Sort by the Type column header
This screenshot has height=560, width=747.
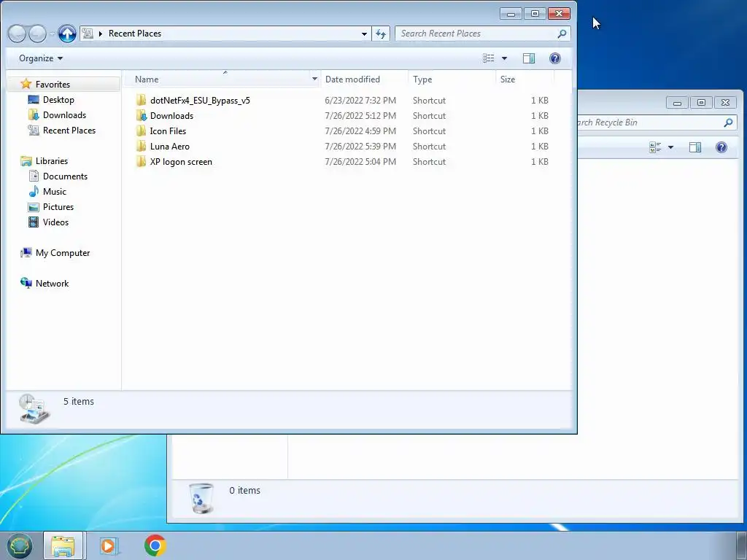451,79
